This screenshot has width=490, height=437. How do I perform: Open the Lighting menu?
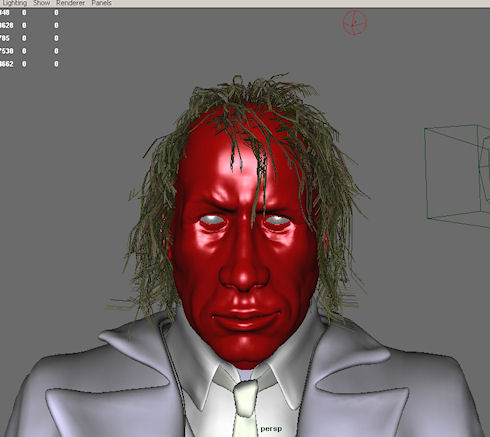point(14,3)
